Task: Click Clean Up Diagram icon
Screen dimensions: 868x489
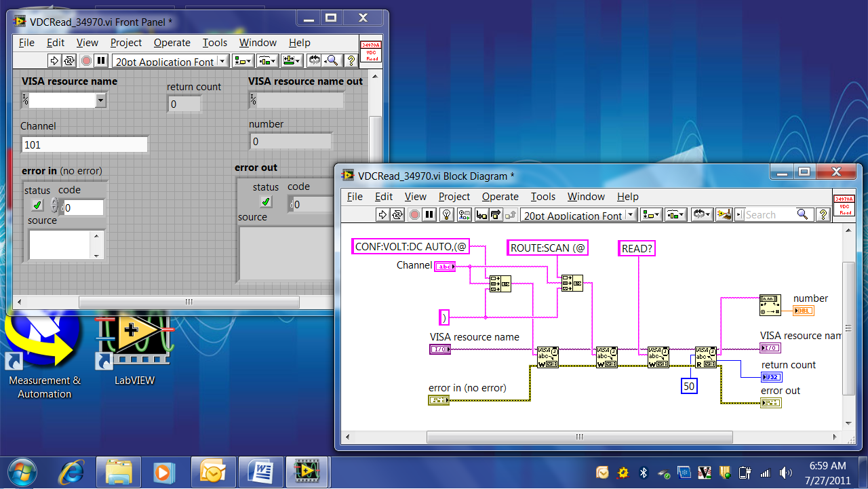Action: point(724,214)
